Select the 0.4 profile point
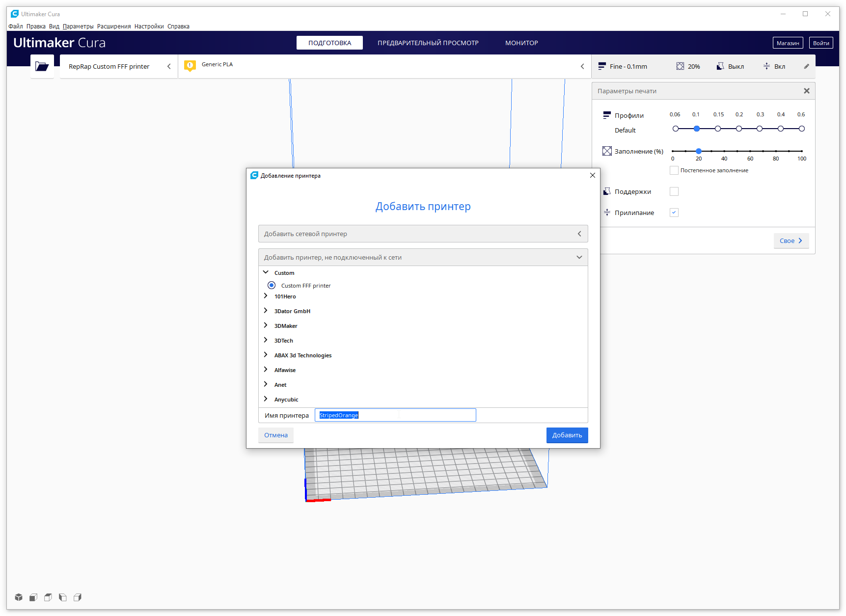846x616 pixels. pyautogui.click(x=781, y=129)
